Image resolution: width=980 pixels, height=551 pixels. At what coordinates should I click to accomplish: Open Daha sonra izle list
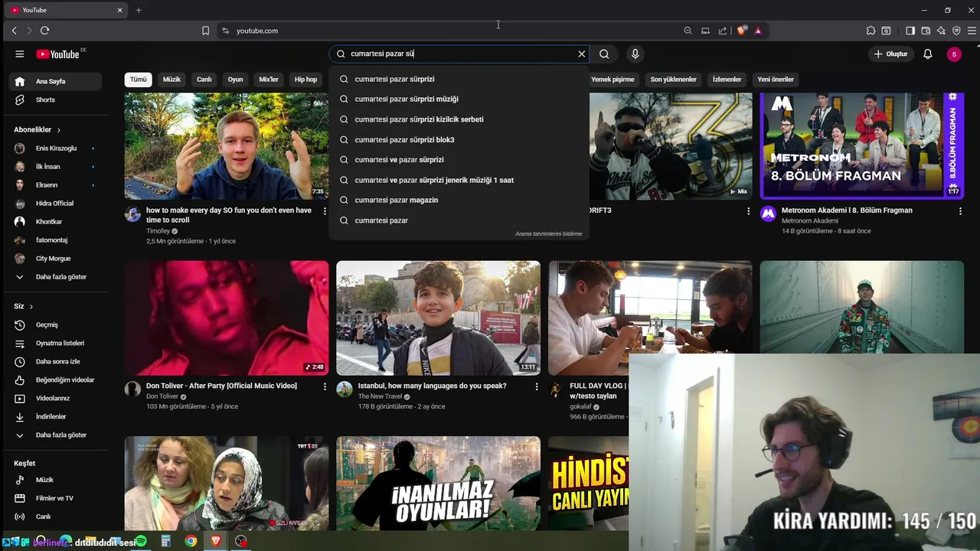tap(55, 362)
